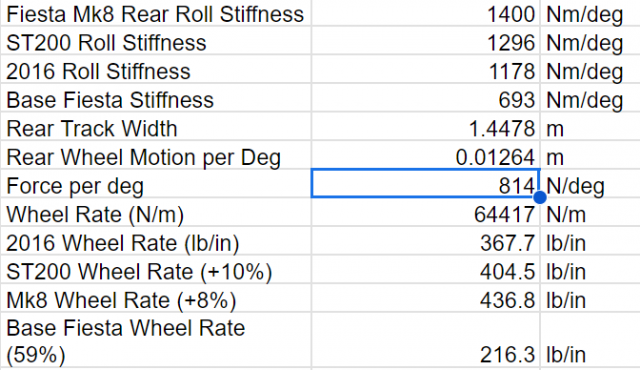Click the 1178 value cell
This screenshot has height=370, width=640.
[426, 71]
